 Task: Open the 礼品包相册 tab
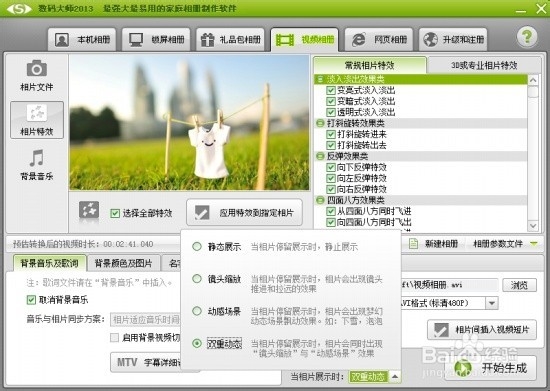tap(230, 40)
